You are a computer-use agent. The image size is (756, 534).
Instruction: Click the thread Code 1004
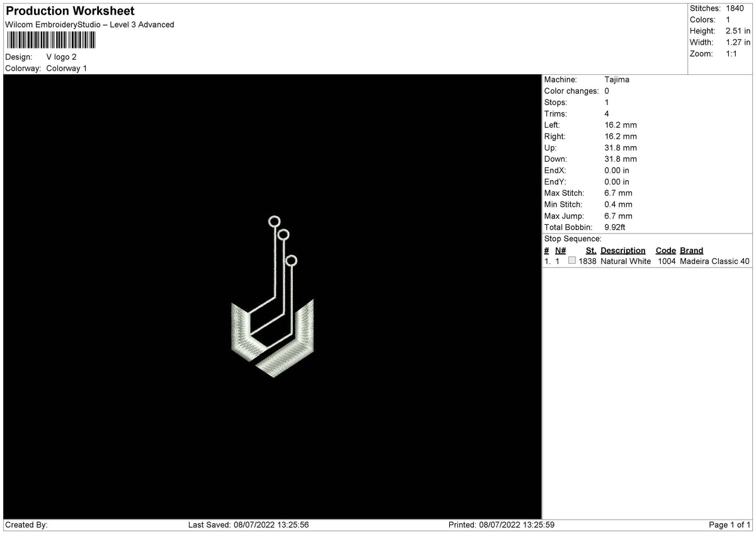[666, 261]
